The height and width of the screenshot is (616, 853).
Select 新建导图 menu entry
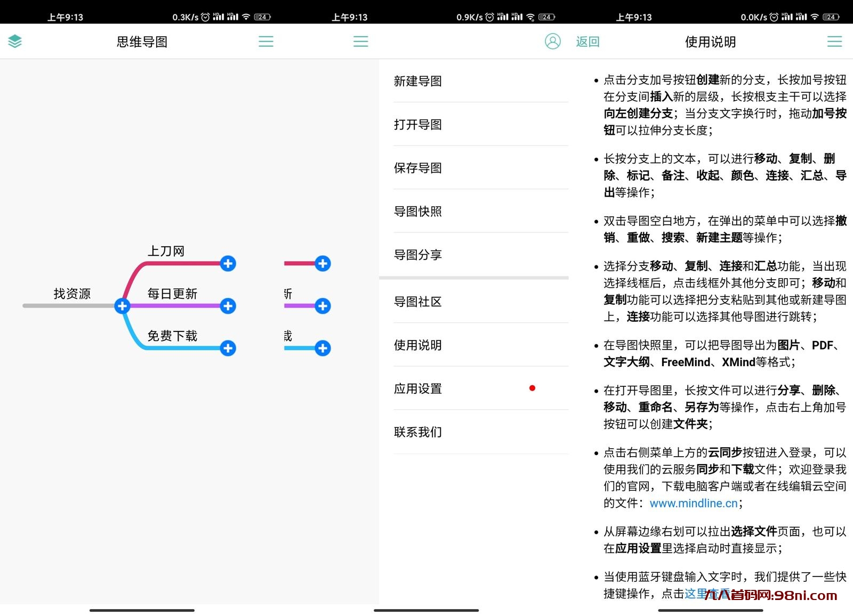point(474,81)
